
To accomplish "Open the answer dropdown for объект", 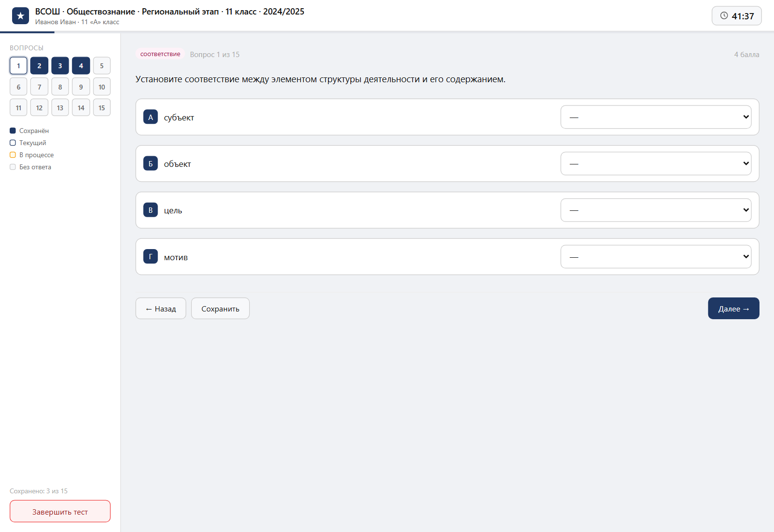I will [656, 163].
